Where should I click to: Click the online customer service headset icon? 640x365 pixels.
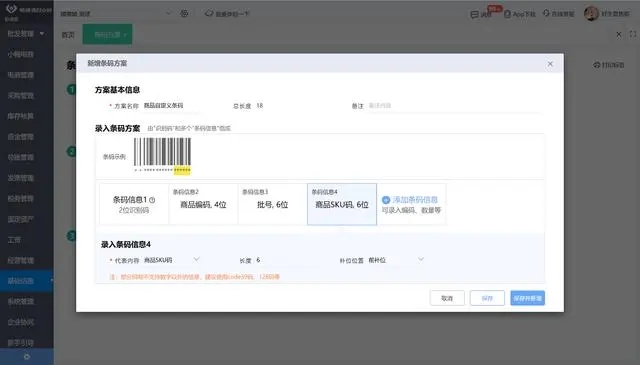(x=546, y=13)
